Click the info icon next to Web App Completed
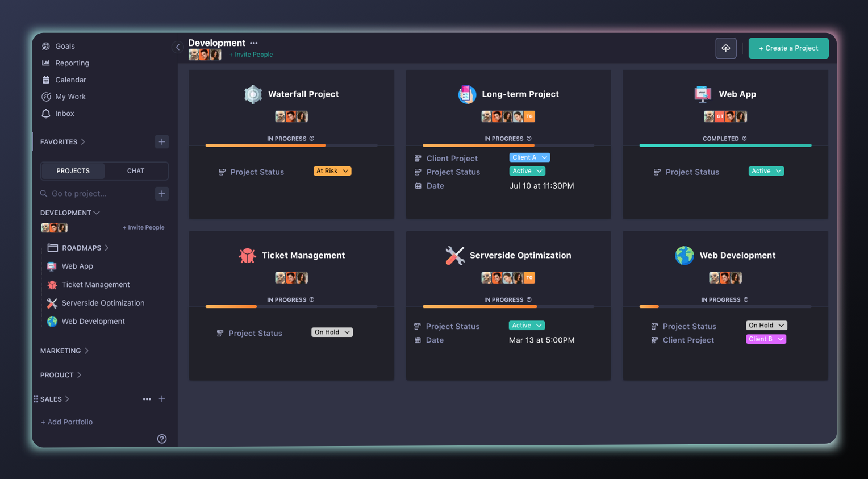Screen dimensions: 868x479 (x=745, y=139)
